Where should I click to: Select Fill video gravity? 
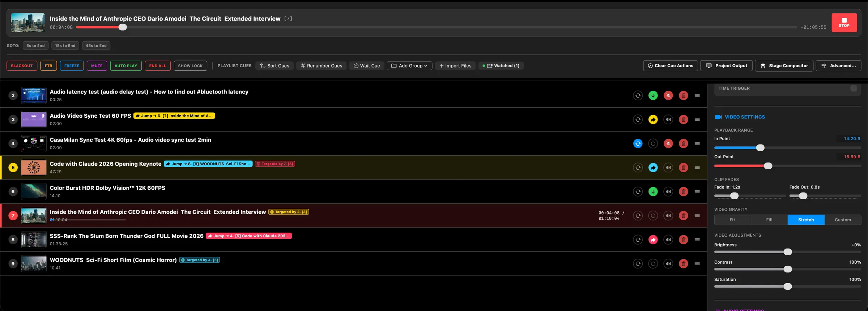(x=769, y=220)
